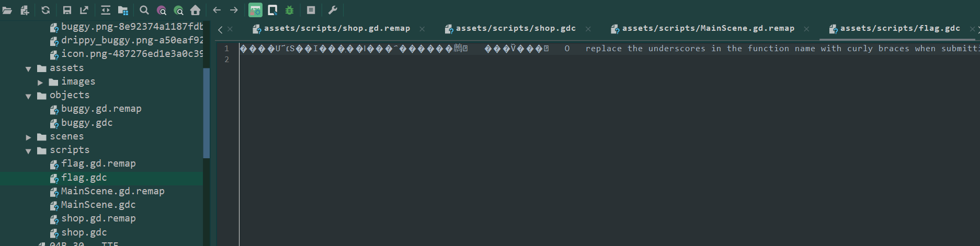Viewport: 980px width, 246px height.
Task: Close the shop.gd.remap tab
Action: (422, 29)
